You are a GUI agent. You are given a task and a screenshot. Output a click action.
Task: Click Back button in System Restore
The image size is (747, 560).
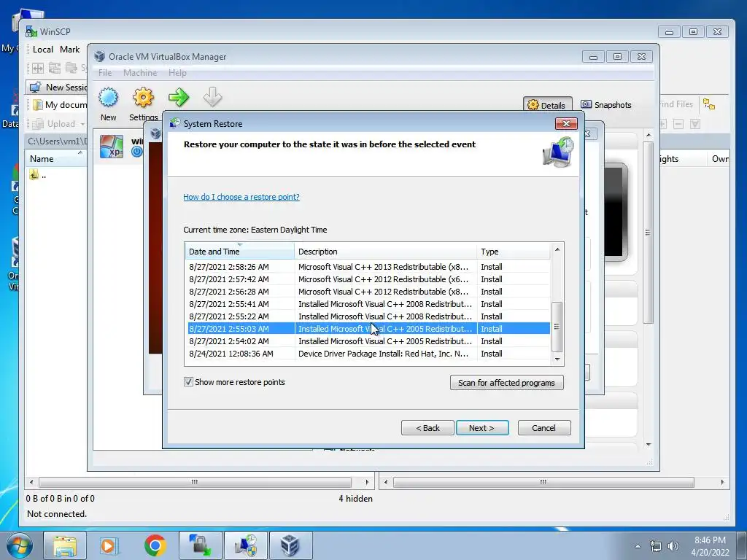click(x=427, y=427)
